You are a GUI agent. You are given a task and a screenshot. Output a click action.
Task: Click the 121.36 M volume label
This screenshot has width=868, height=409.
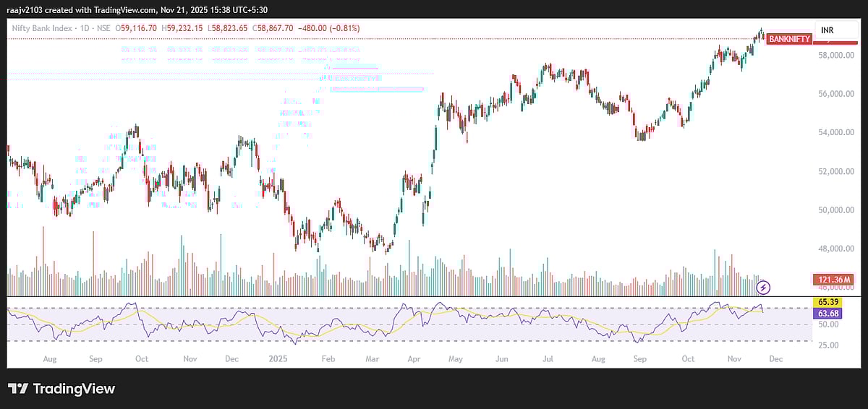pyautogui.click(x=835, y=280)
